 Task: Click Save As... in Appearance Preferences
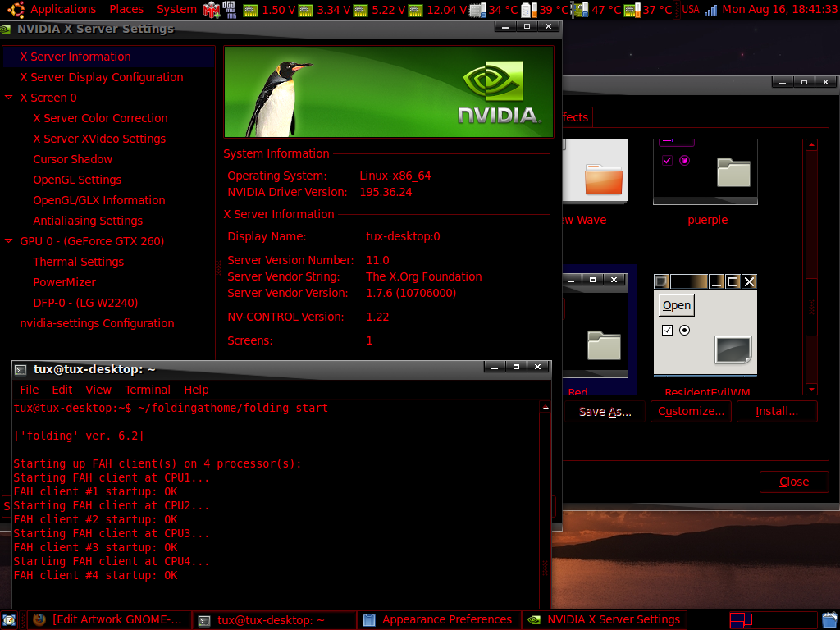pyautogui.click(x=605, y=412)
